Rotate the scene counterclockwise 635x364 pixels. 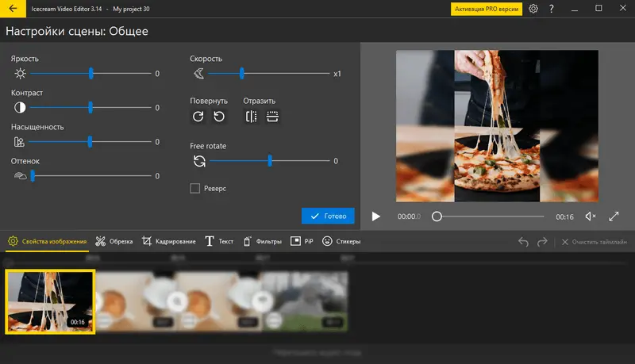coord(219,117)
